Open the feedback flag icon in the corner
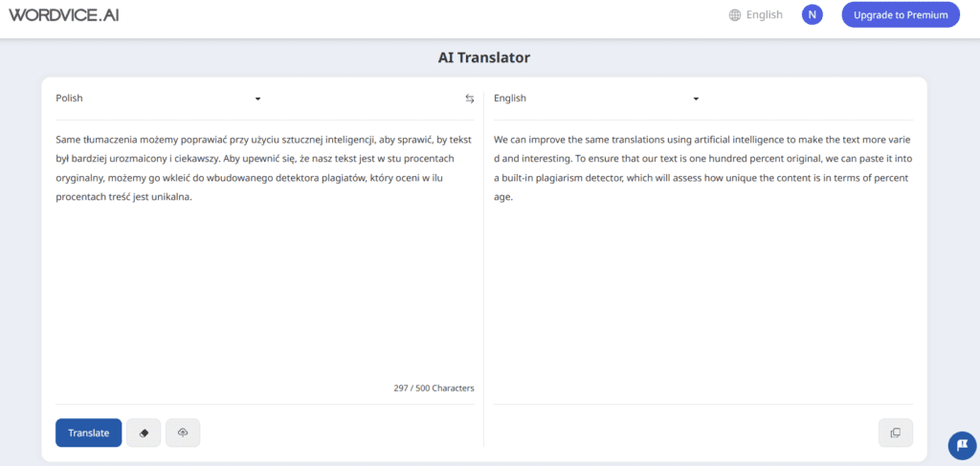 coord(961,446)
